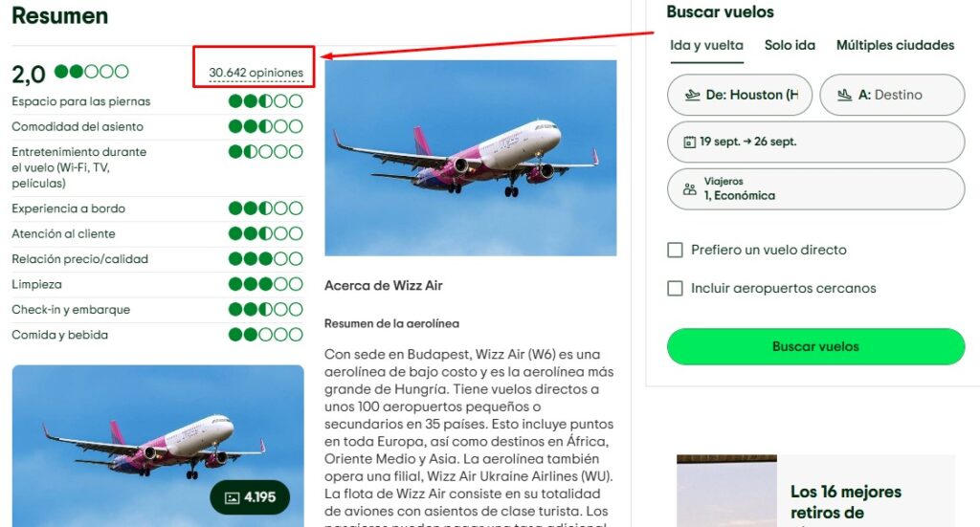
Task: Open the Viajeros 1, Económica selector
Action: (815, 189)
